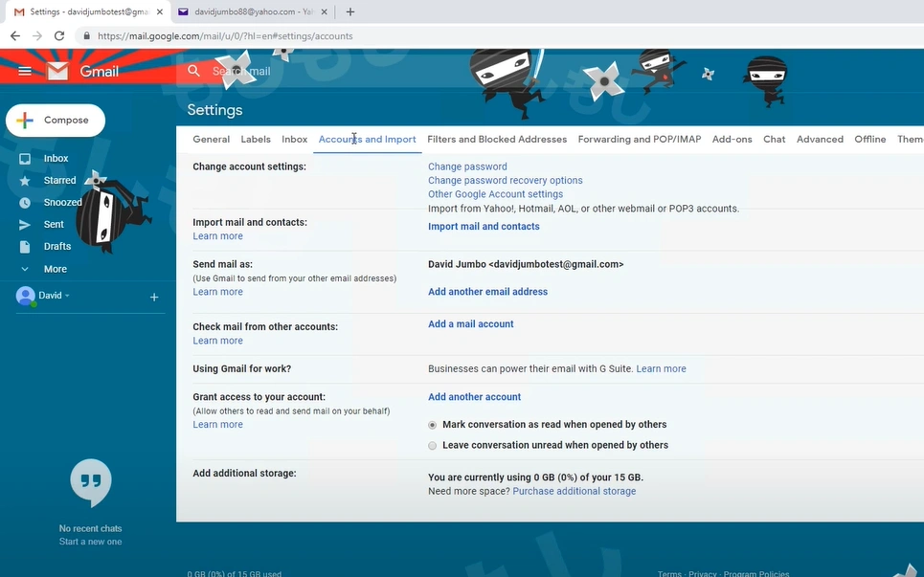Screen dimensions: 924x577
Task: Click the Terms footer link
Action: (x=669, y=573)
